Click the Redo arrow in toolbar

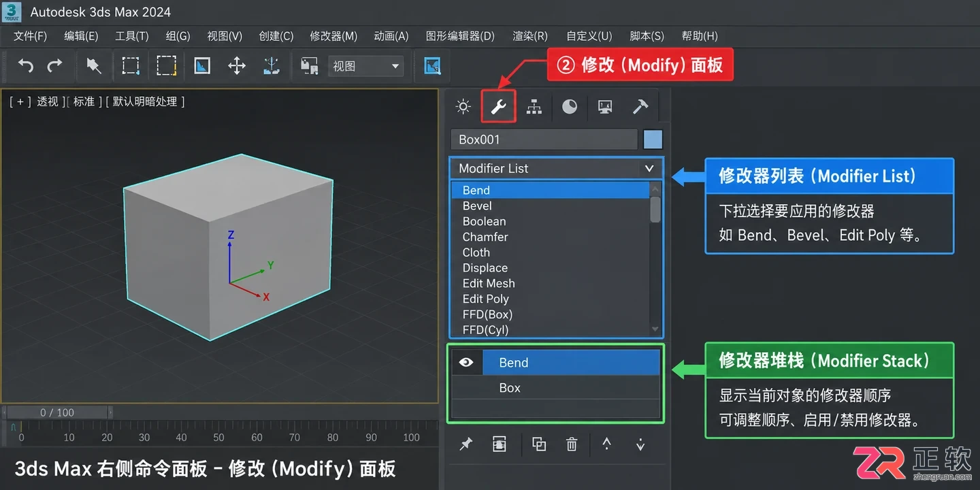[x=55, y=65]
